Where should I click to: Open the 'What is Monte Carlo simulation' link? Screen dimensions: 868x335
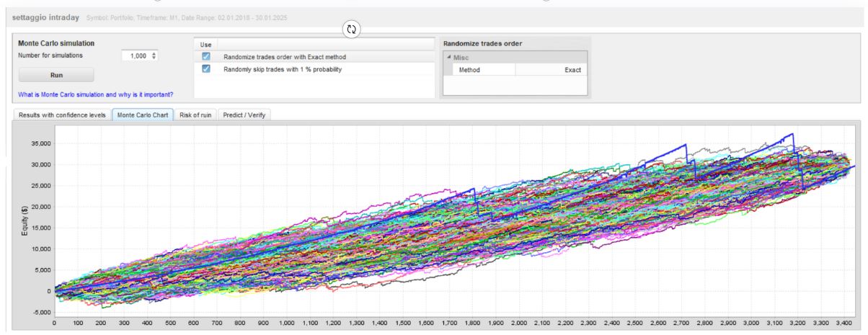95,94
